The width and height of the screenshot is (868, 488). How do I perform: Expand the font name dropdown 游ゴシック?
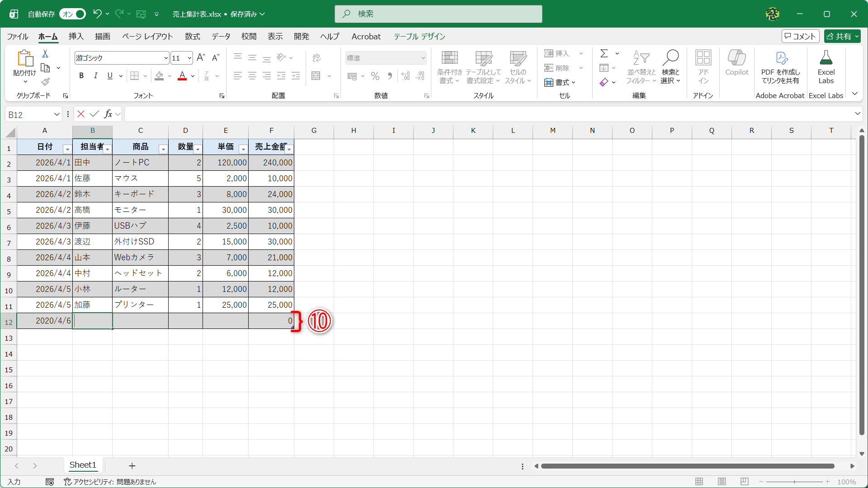point(166,58)
